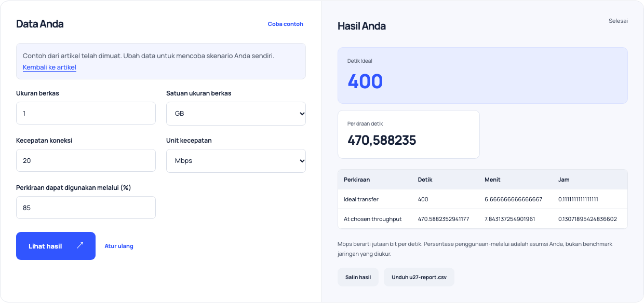Click the 0.1111111111111111 hours cell
Viewport: 644px width, 303px height.
pos(578,199)
